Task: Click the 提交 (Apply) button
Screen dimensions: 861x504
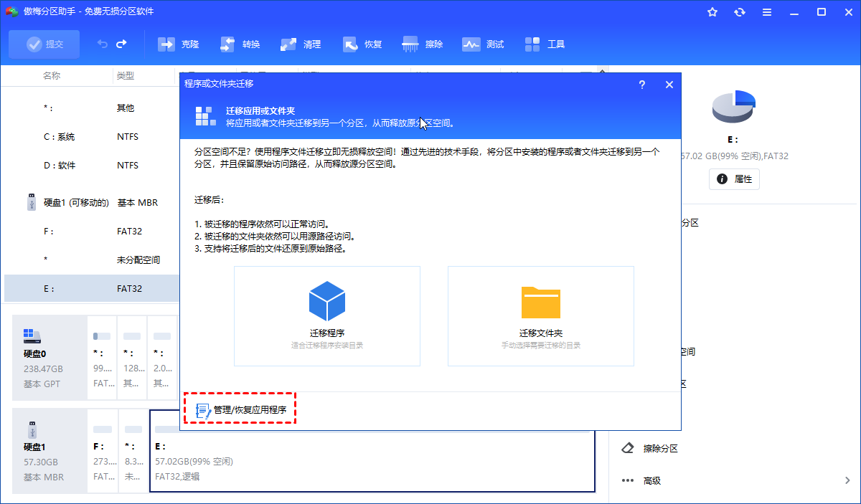Action: (44, 44)
